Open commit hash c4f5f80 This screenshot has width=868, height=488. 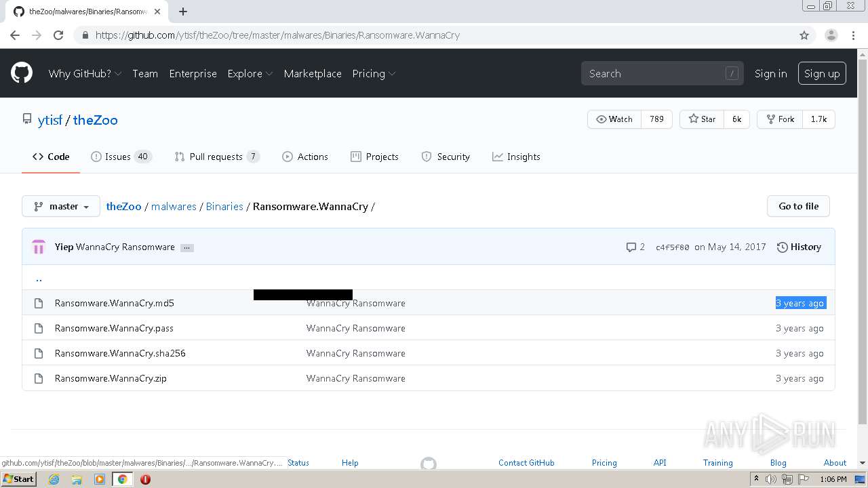[672, 247]
